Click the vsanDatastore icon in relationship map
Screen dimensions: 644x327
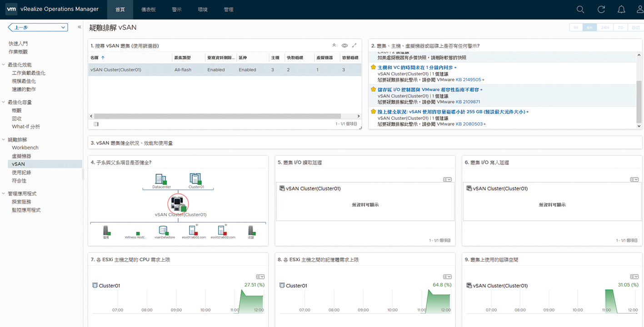(x=164, y=230)
